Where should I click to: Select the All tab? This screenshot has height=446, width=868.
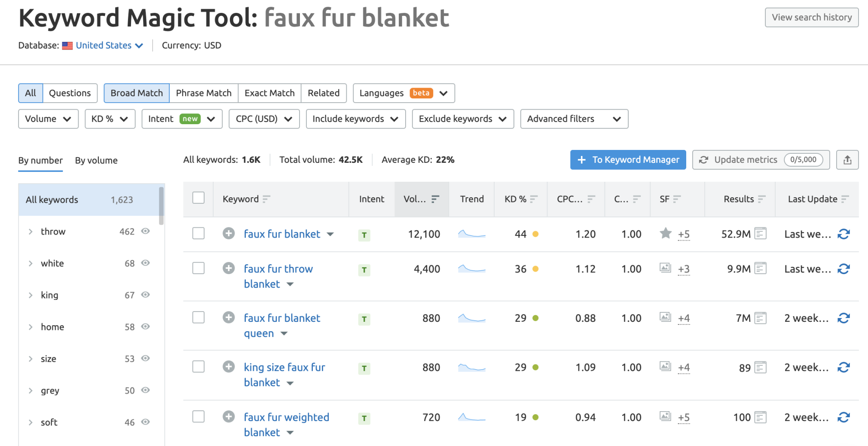[x=31, y=93]
